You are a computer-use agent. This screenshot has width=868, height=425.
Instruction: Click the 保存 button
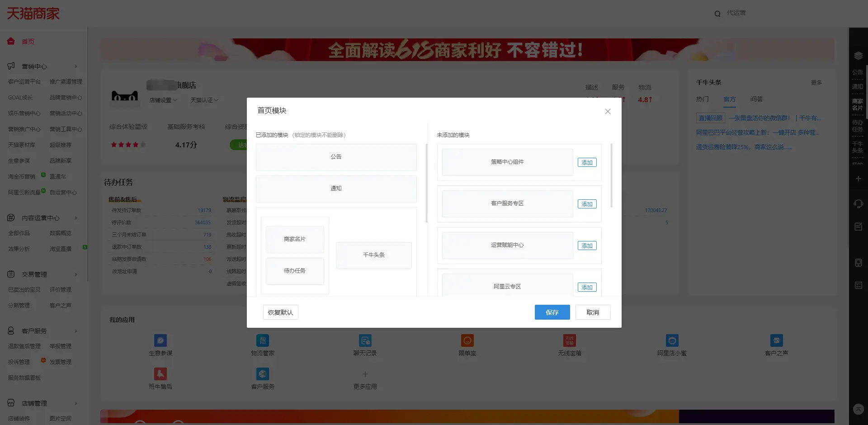click(x=552, y=312)
